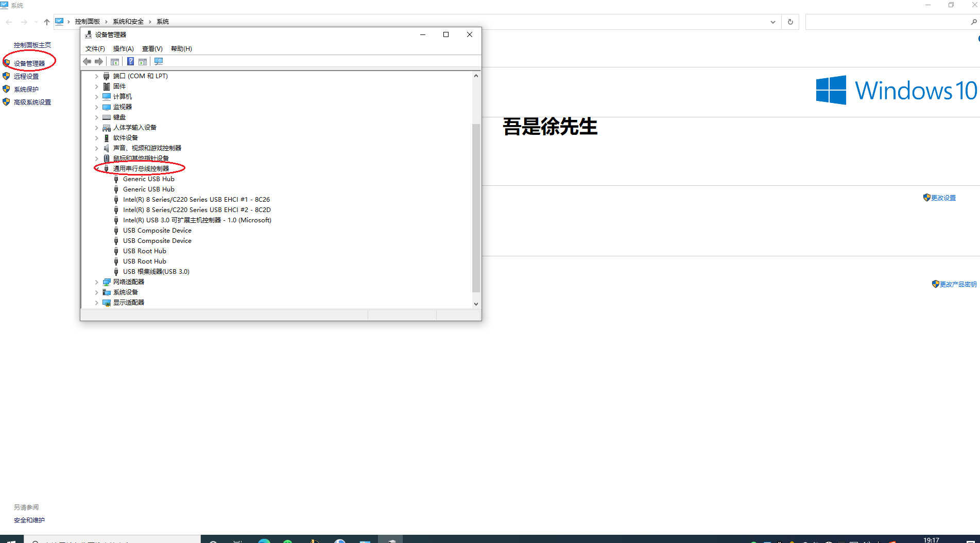This screenshot has height=543, width=980.
Task: Expand the 显示适配器 node
Action: (96, 303)
